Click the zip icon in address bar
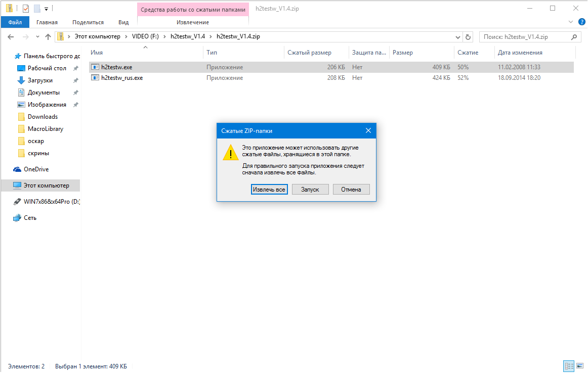 60,37
